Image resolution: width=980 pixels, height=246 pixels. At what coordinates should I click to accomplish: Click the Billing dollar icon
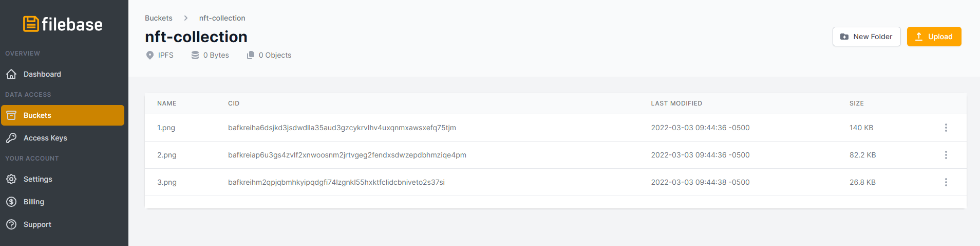[11, 202]
